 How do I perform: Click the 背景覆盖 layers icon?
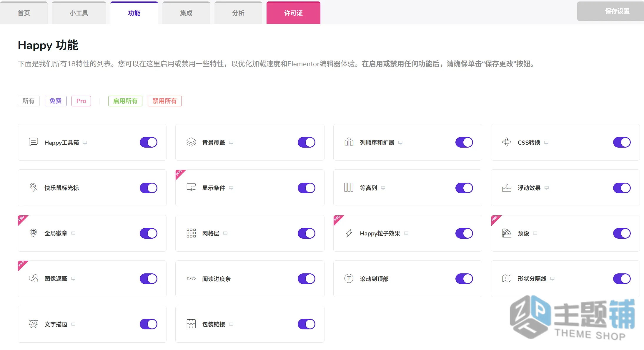[x=191, y=142]
